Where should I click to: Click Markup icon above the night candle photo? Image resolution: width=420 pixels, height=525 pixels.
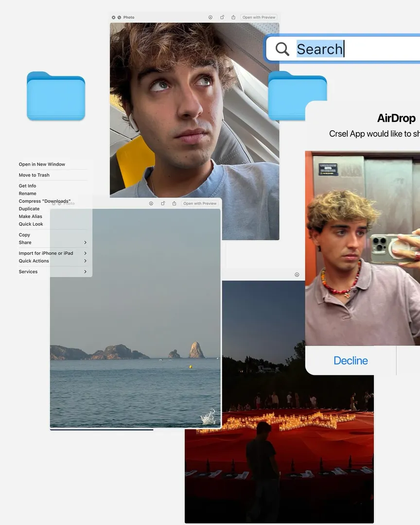297,275
